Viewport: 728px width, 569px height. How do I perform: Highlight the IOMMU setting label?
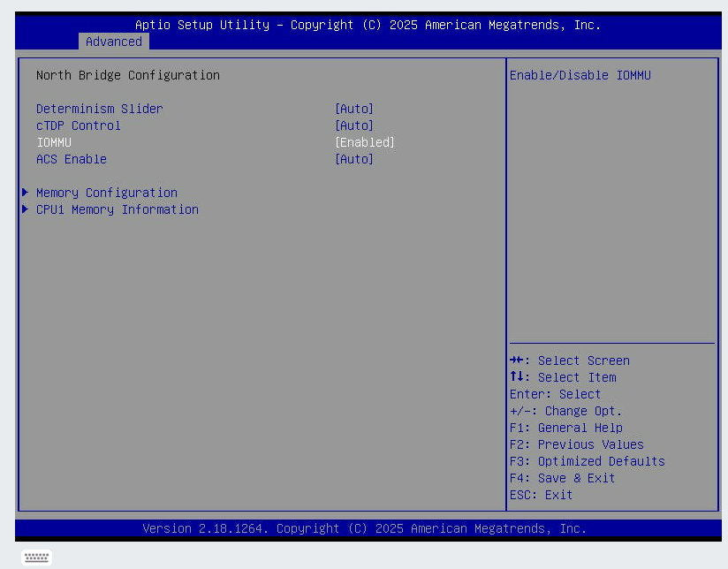tap(54, 142)
